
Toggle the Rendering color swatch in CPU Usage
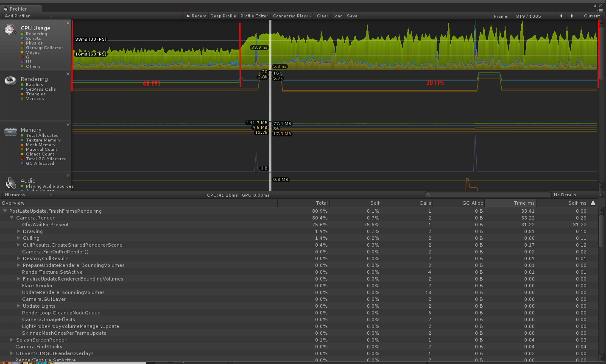pos(22,34)
